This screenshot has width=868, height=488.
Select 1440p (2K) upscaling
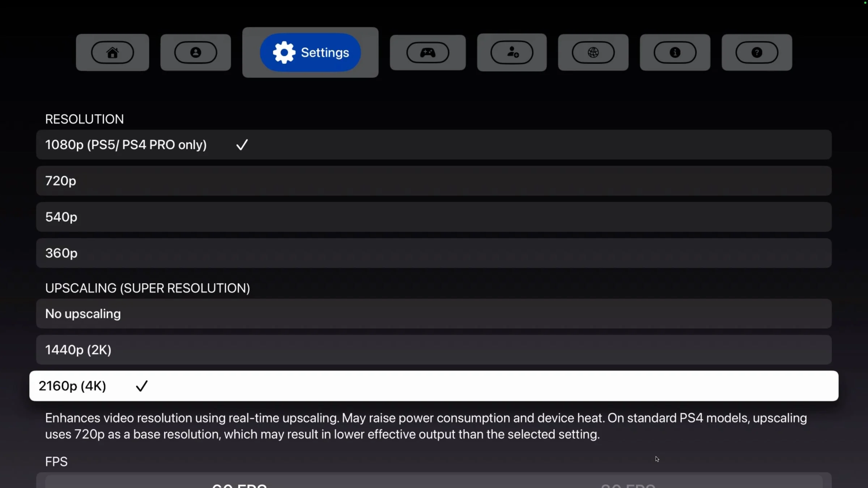[434, 350]
